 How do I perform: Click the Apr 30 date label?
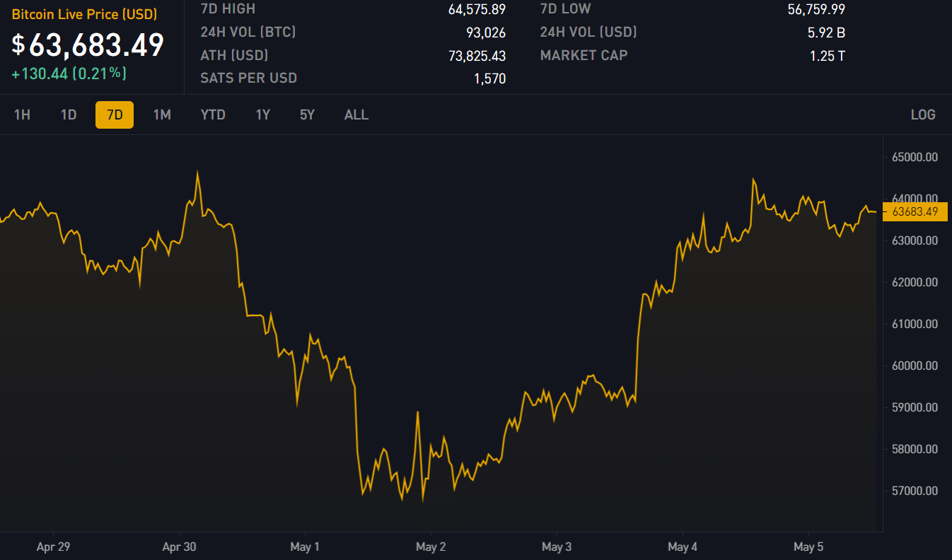coord(179,547)
